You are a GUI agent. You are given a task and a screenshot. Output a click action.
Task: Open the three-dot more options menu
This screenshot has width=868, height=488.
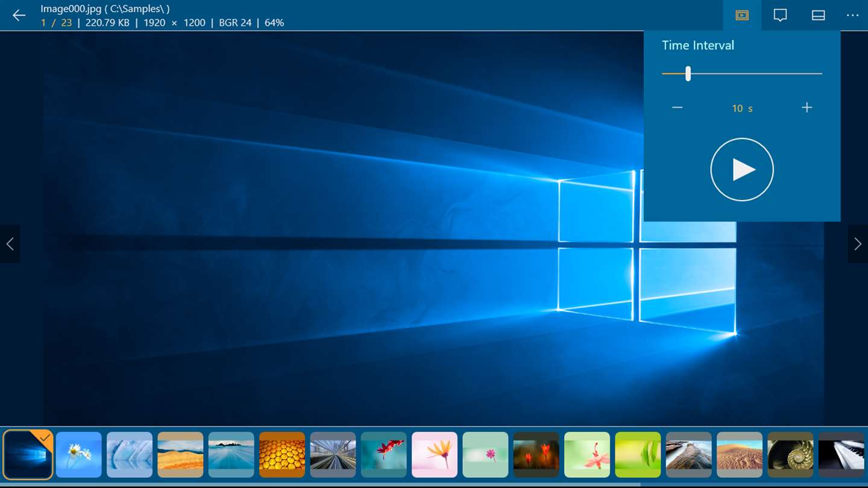(852, 15)
